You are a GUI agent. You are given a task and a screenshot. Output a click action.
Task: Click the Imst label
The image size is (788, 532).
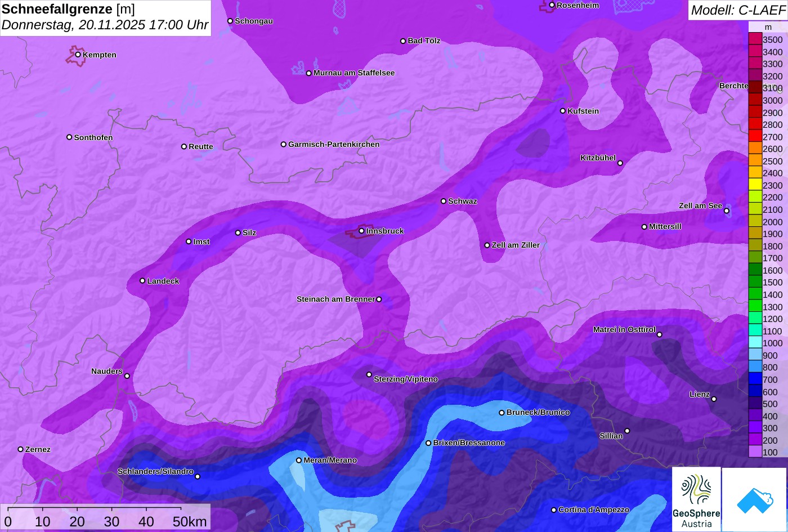point(202,242)
